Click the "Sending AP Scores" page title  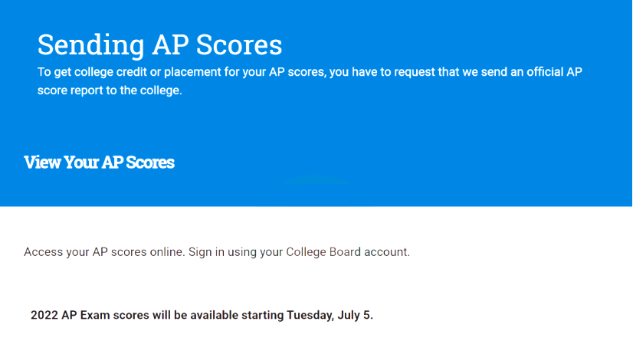click(x=160, y=44)
